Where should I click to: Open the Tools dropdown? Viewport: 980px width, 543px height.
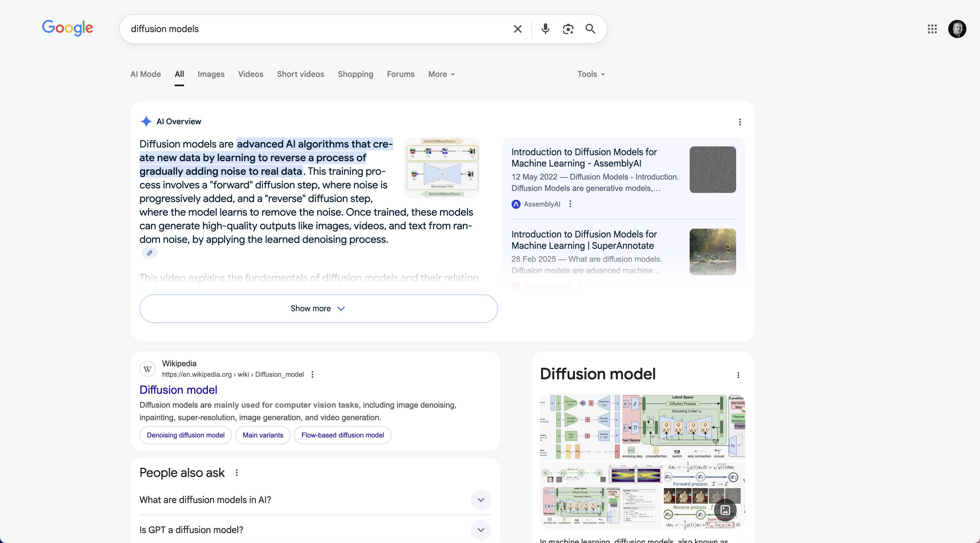coord(590,74)
